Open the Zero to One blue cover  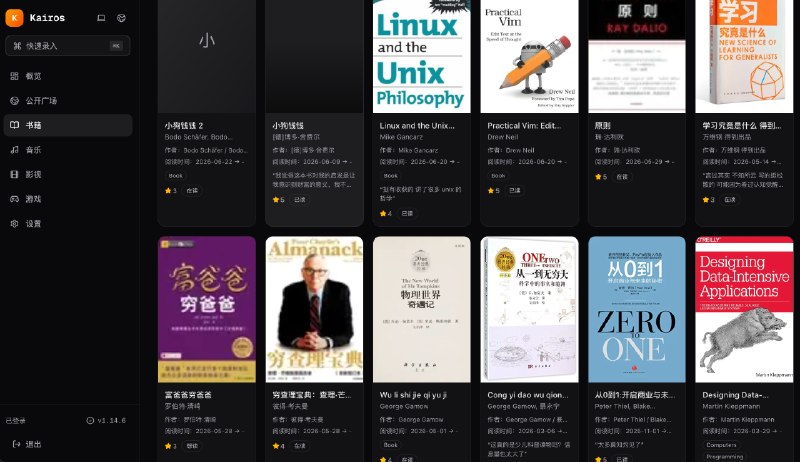pyautogui.click(x=637, y=309)
